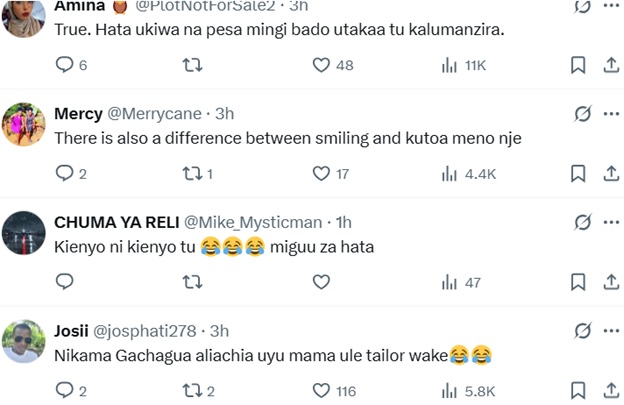Open more options on Josii's tweet
The height and width of the screenshot is (405, 624).
coord(611,331)
